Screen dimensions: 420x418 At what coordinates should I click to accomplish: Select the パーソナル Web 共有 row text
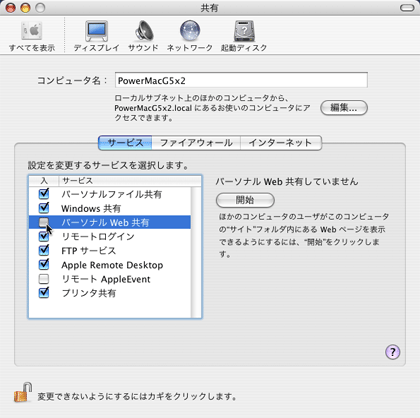pos(105,222)
